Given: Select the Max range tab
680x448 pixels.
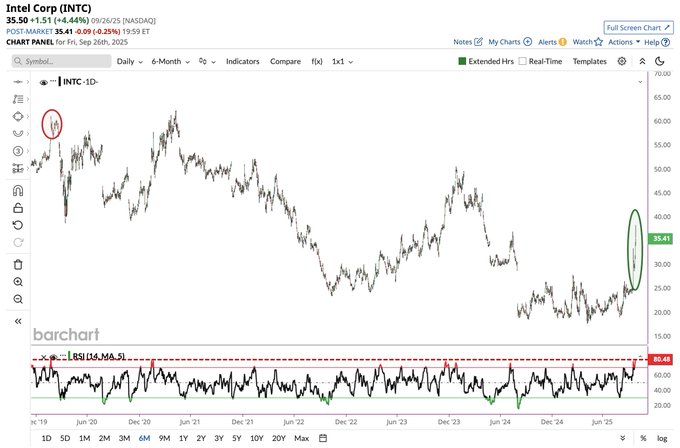Looking at the screenshot, I should [301, 438].
